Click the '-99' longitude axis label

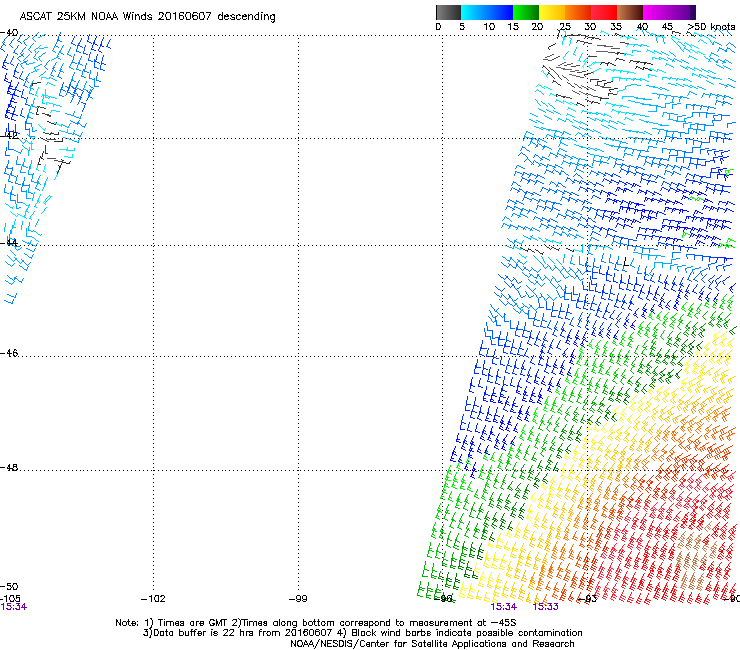tap(298, 599)
